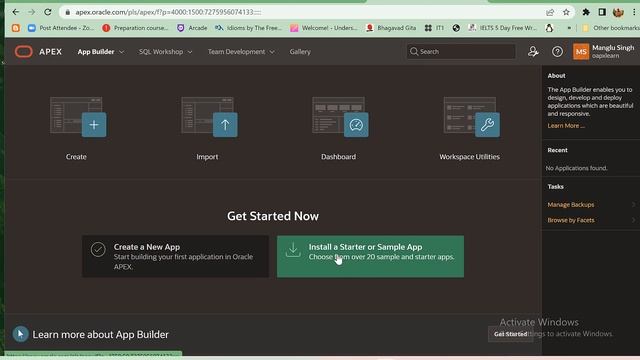Click the checkmark icon on Create a New App

pyautogui.click(x=98, y=249)
